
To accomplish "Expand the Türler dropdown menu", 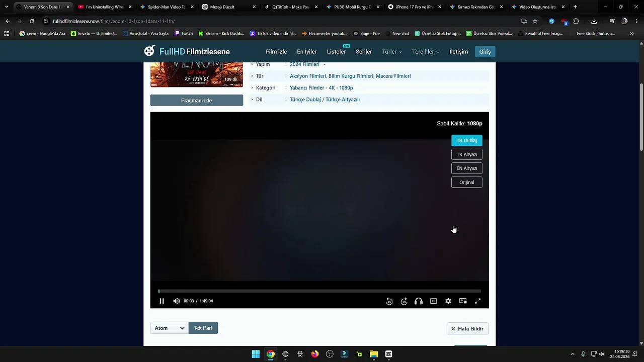I will click(x=392, y=52).
